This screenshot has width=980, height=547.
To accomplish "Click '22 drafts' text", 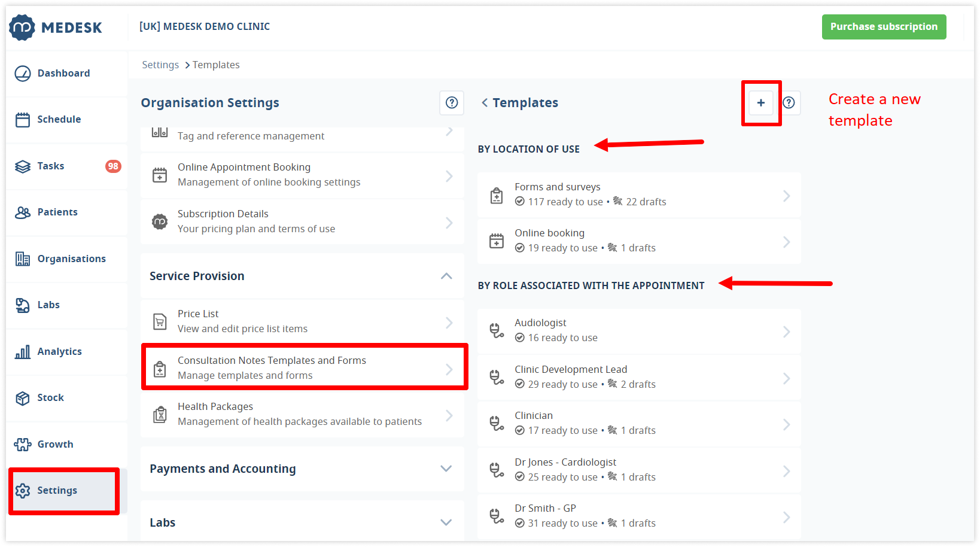I will point(646,202).
